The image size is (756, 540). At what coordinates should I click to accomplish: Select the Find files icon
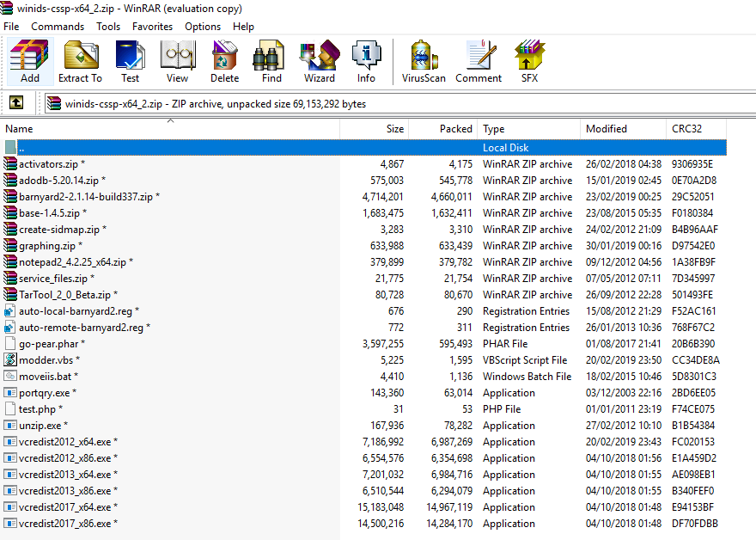tap(271, 60)
